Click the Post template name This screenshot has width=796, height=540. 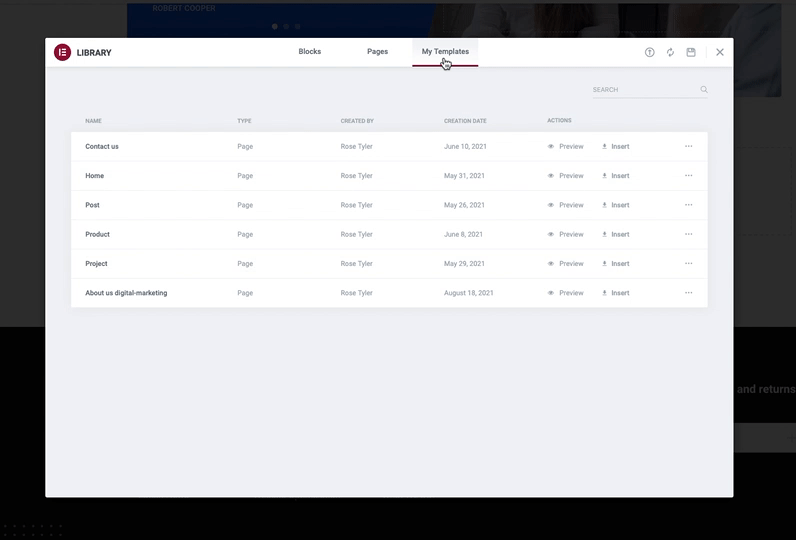tap(92, 205)
